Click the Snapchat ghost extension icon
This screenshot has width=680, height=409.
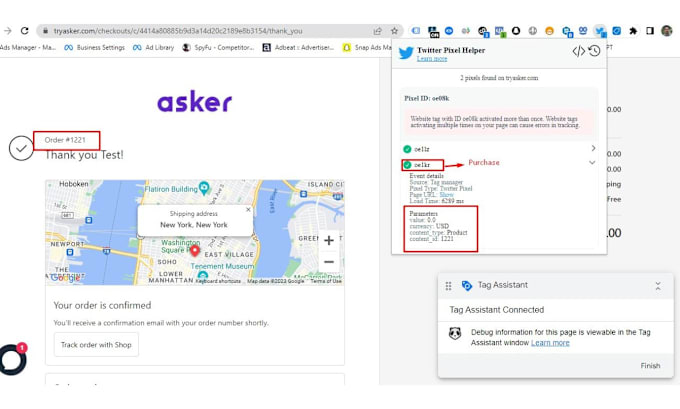tap(516, 31)
